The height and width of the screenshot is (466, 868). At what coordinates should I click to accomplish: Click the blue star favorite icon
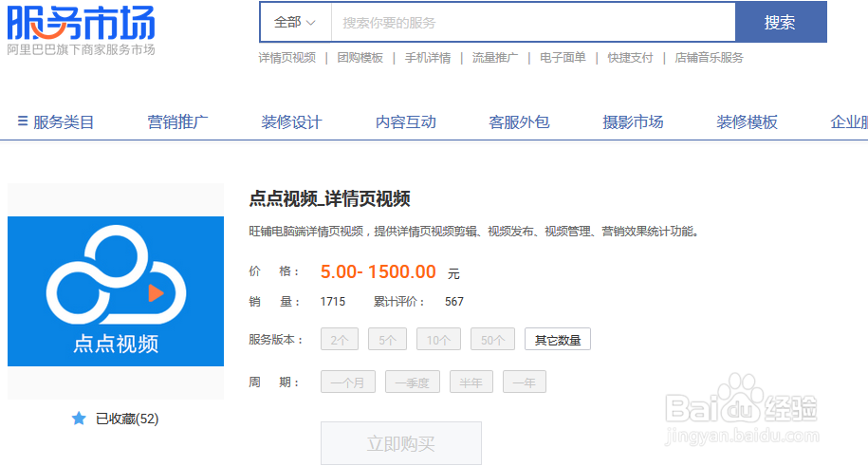(x=79, y=419)
